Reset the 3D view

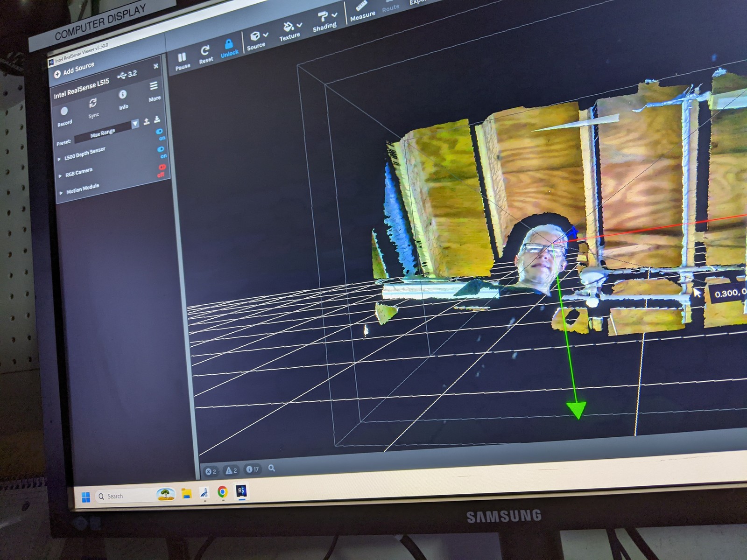point(205,54)
